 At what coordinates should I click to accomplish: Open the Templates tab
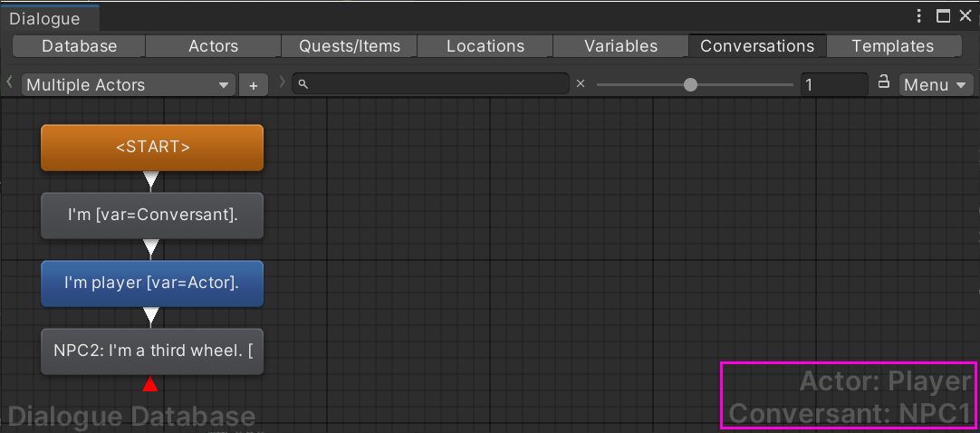[892, 46]
